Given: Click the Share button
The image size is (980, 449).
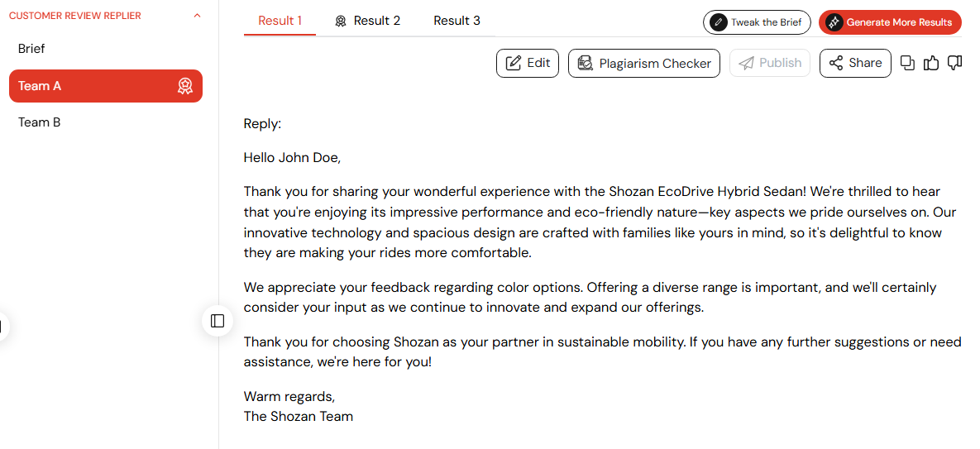Looking at the screenshot, I should pyautogui.click(x=855, y=63).
